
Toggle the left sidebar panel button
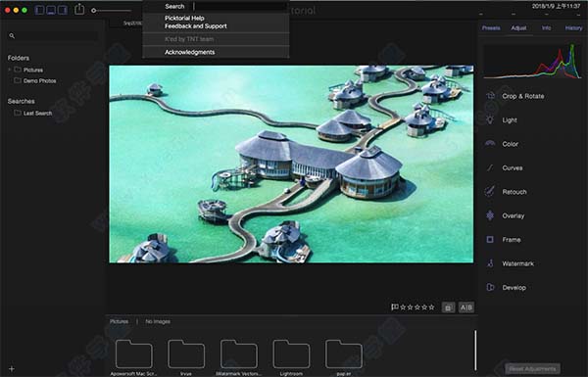tap(39, 10)
